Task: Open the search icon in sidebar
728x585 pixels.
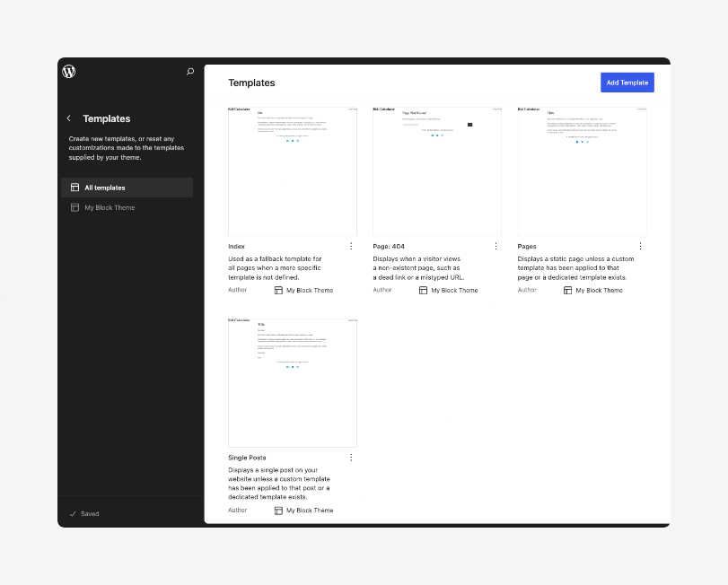Action: (190, 72)
